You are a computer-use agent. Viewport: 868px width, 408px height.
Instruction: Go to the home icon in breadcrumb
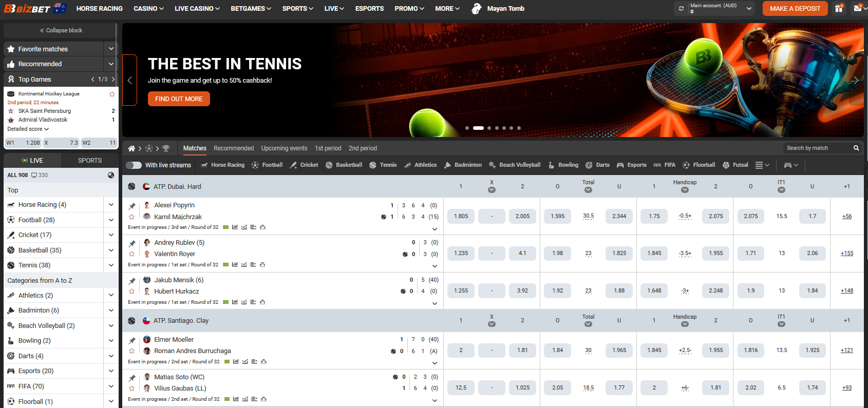tap(131, 148)
